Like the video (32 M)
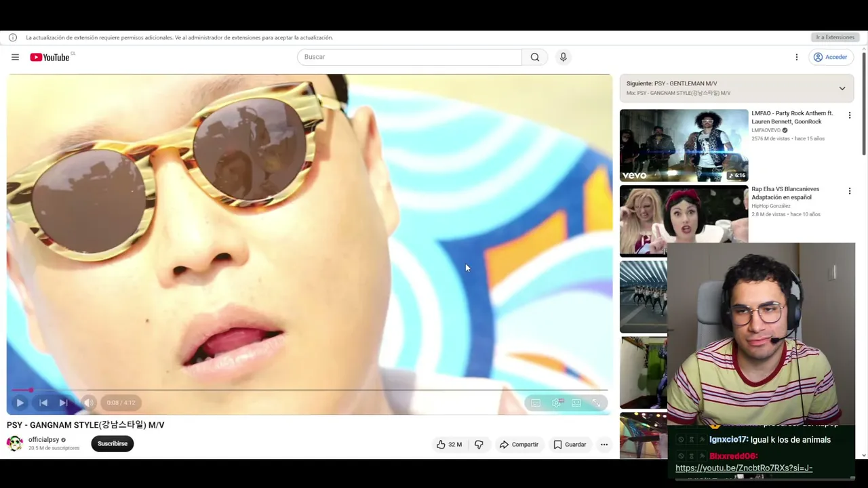868x488 pixels. 449,445
